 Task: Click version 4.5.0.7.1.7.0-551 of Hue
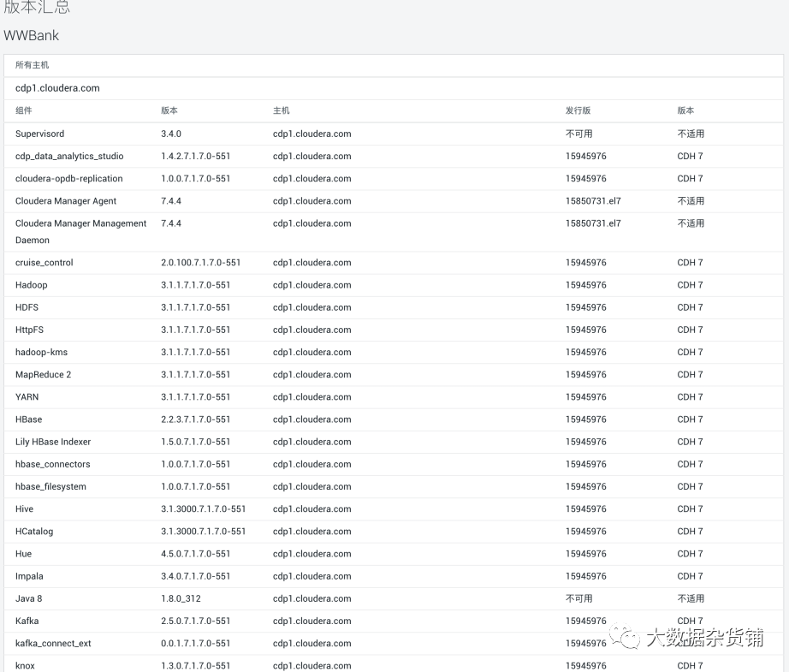point(196,554)
